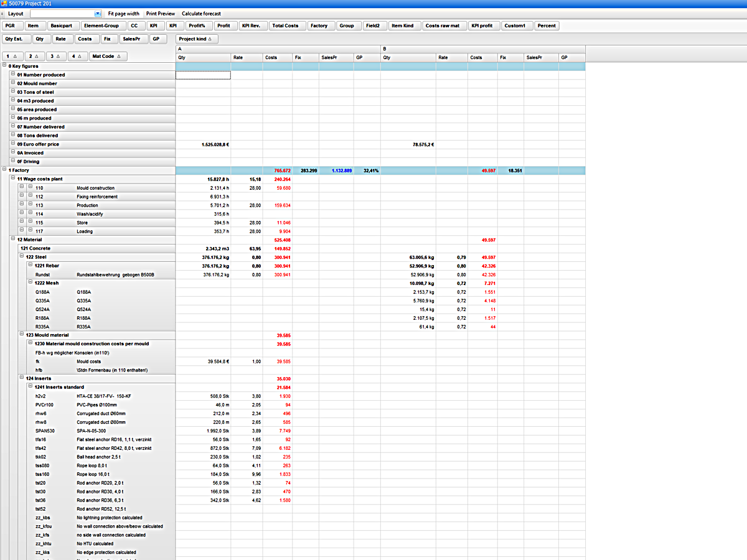Select the Wash/acidify row label

tap(90, 214)
